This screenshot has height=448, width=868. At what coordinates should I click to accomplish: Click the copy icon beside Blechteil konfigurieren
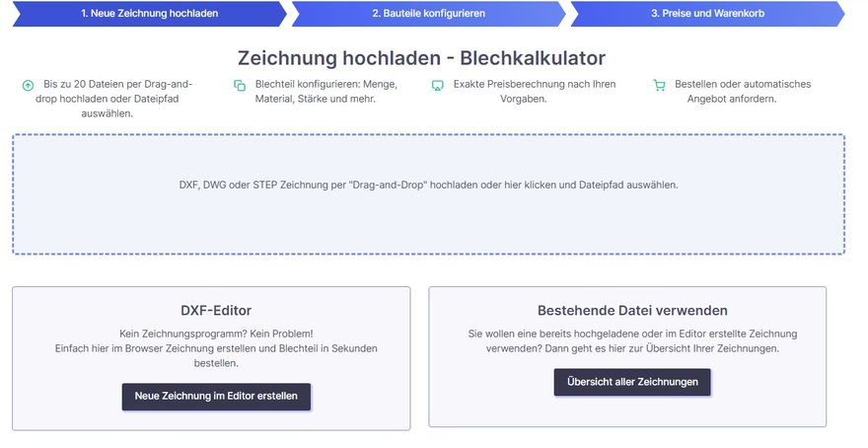click(x=240, y=85)
